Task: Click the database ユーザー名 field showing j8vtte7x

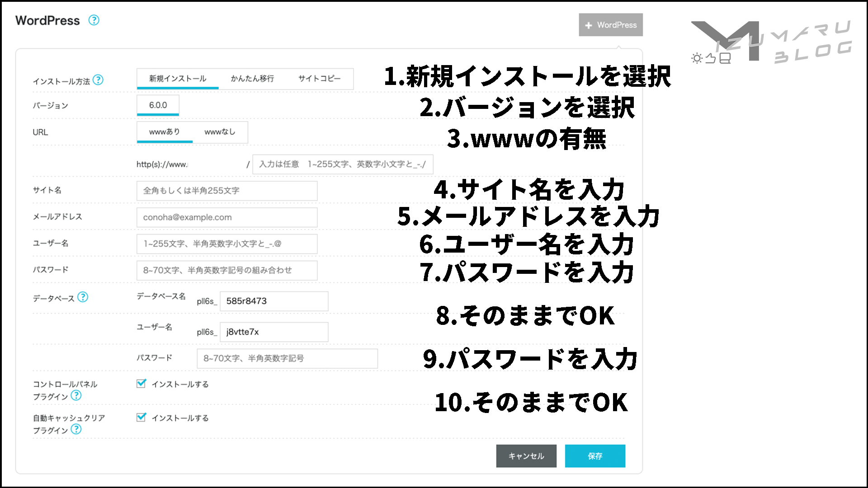Action: [x=274, y=332]
